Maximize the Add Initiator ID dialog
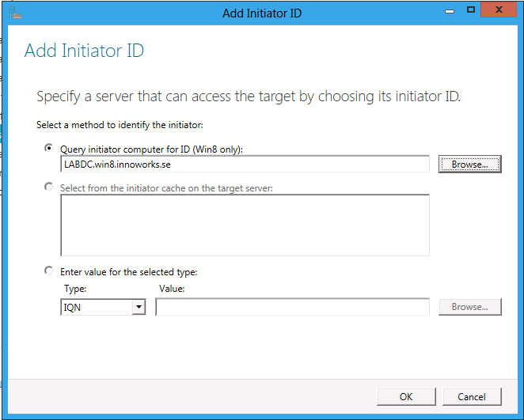Viewport: 524px width, 420px height. tap(471, 10)
